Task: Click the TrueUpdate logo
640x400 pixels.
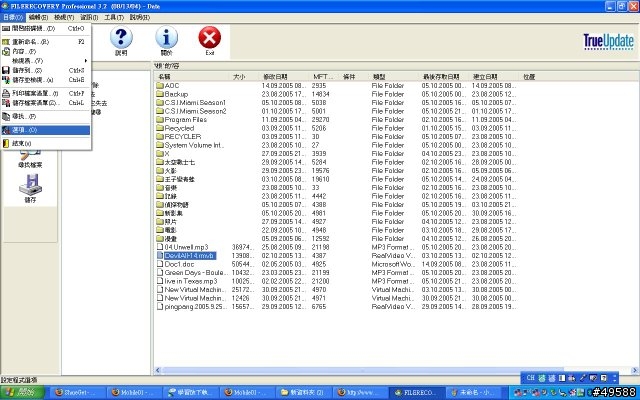Action: [x=608, y=41]
